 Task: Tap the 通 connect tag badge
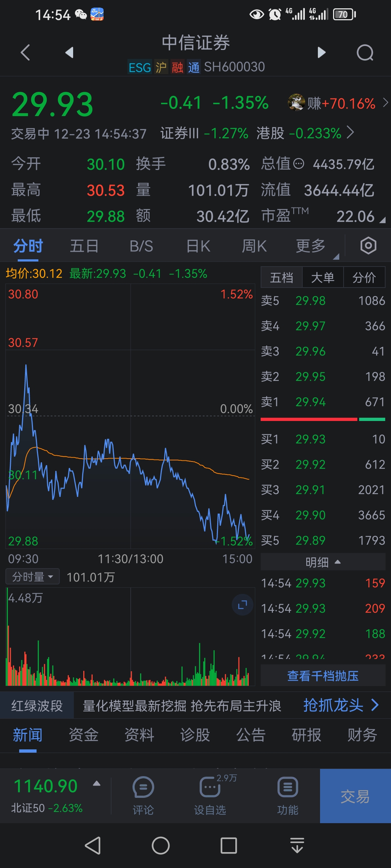(194, 67)
